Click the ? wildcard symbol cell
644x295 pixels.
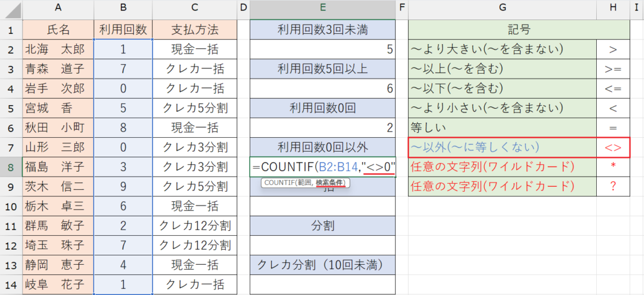pos(613,187)
